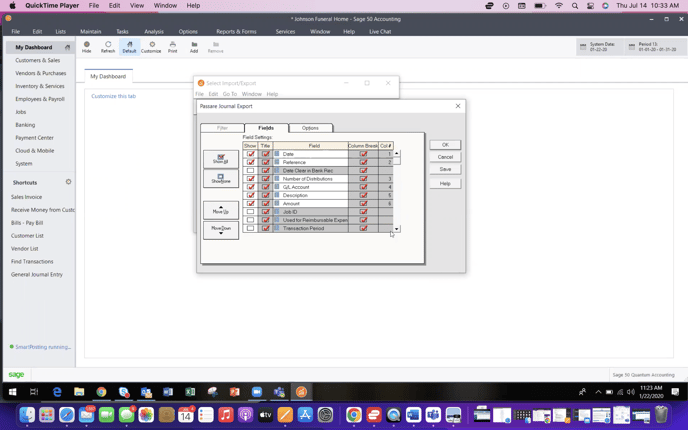Click the Customize this tab link
Viewport: 688px width, 430px height.
[114, 96]
